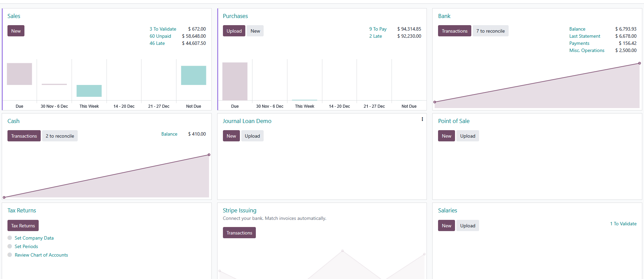Click the Sales 'Not Due' teal bar
Screen dimensions: 644x279
193,75
